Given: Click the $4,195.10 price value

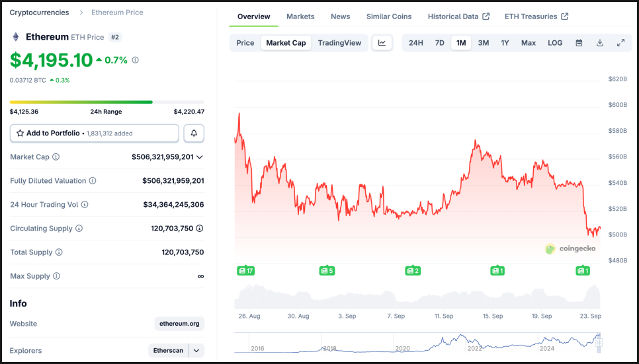Looking at the screenshot, I should [x=52, y=60].
